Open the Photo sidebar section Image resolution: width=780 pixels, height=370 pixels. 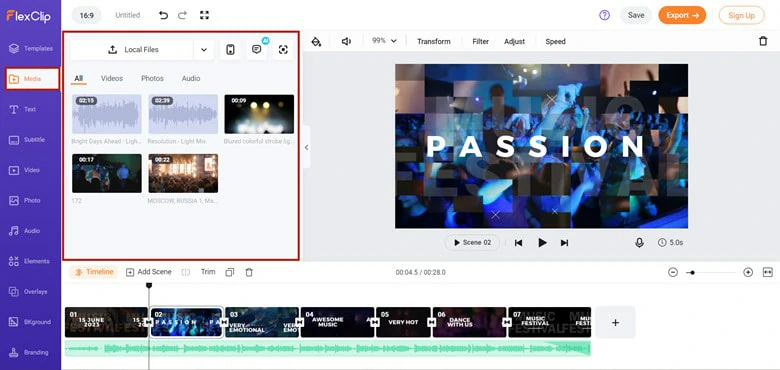click(25, 200)
